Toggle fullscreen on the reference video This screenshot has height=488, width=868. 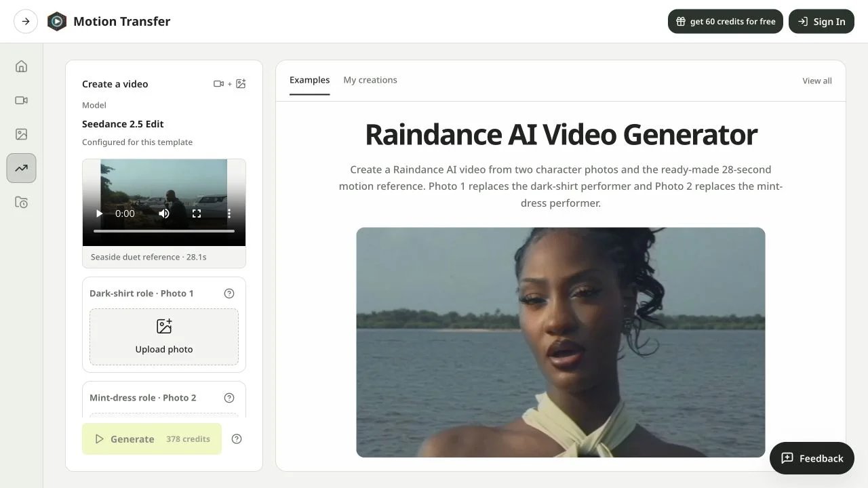coord(197,213)
